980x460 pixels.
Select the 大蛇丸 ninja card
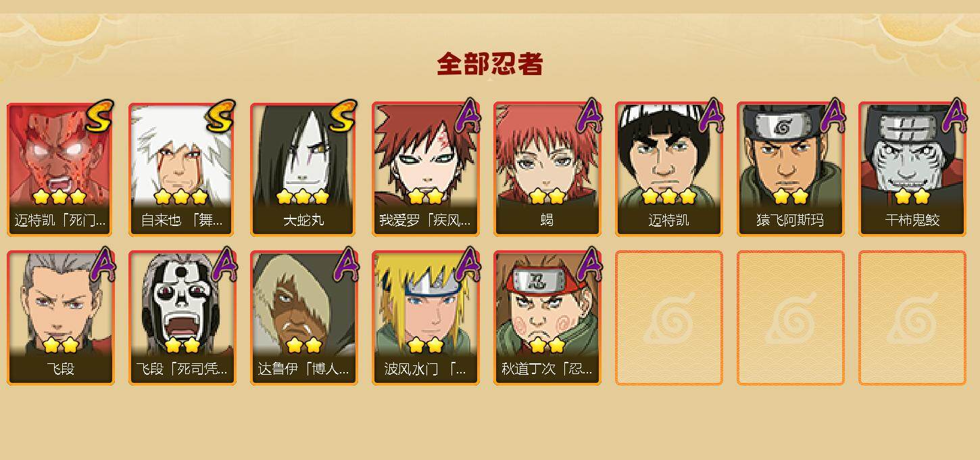point(304,169)
